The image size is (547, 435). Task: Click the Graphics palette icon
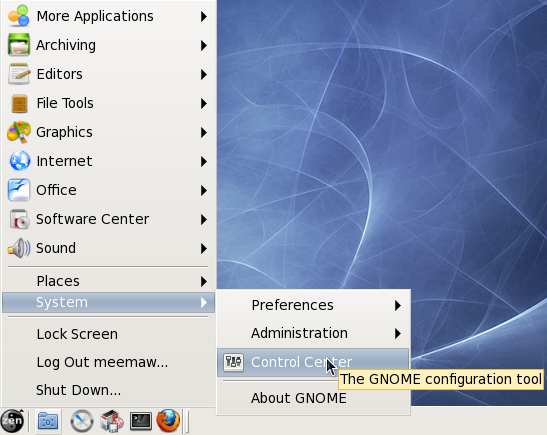point(19,132)
